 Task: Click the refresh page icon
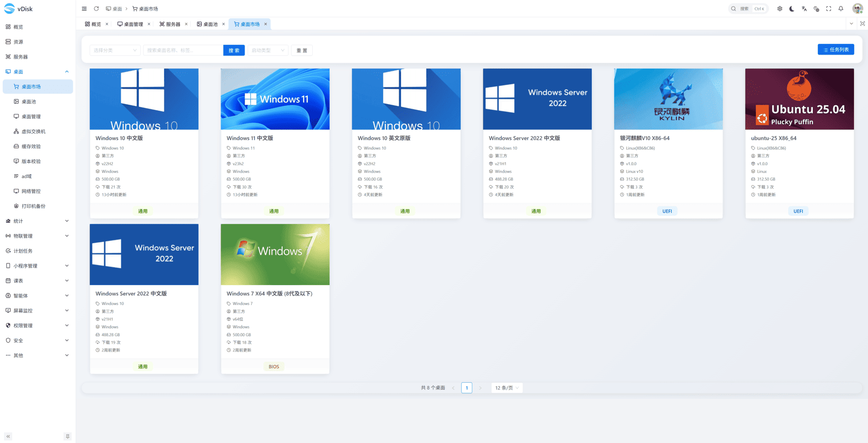click(96, 9)
